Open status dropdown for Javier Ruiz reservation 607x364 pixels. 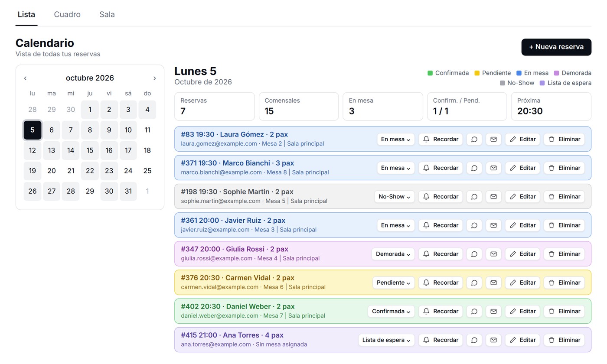(x=396, y=225)
